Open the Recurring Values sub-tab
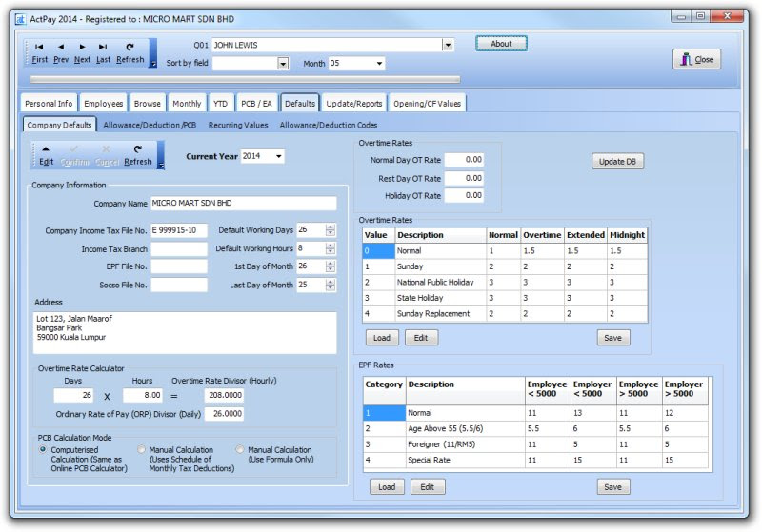Image resolution: width=762 pixels, height=532 pixels. (x=238, y=125)
